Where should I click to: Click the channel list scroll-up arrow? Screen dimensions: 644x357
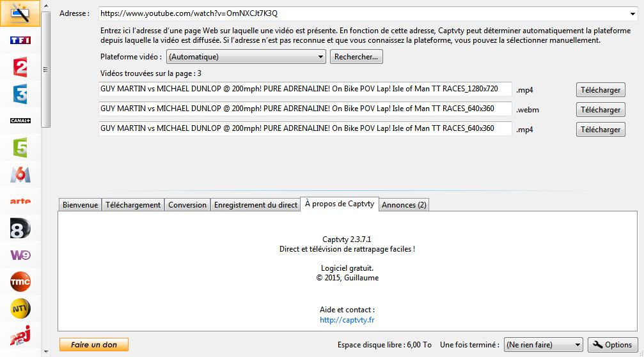[46, 6]
